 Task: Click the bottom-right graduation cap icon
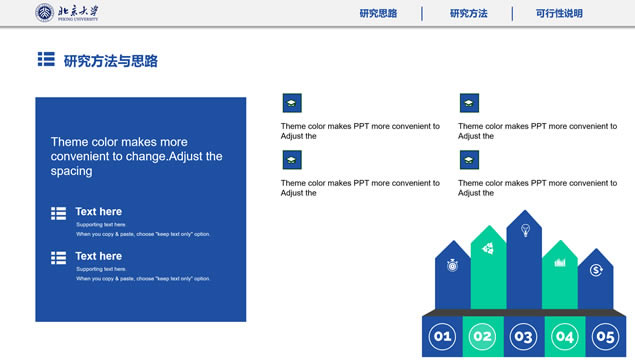coord(469,160)
